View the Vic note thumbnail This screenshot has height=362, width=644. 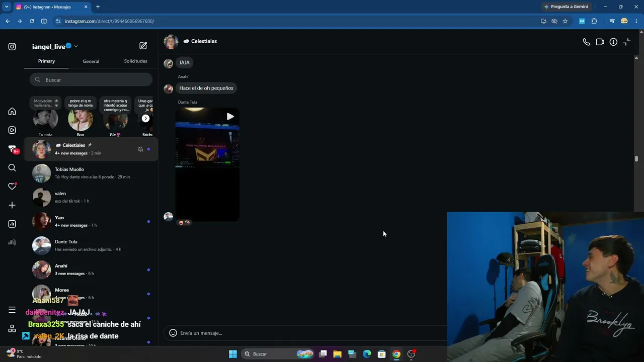point(115,119)
